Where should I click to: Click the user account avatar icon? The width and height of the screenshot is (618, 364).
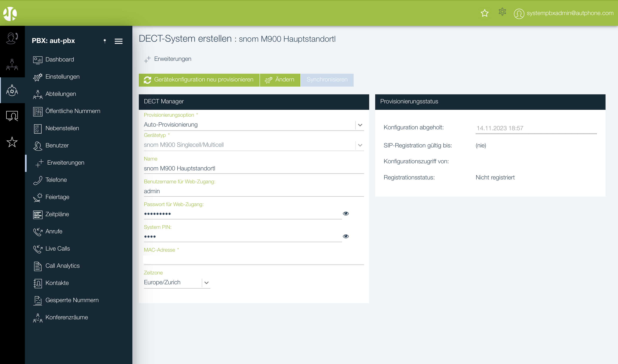pos(519,14)
